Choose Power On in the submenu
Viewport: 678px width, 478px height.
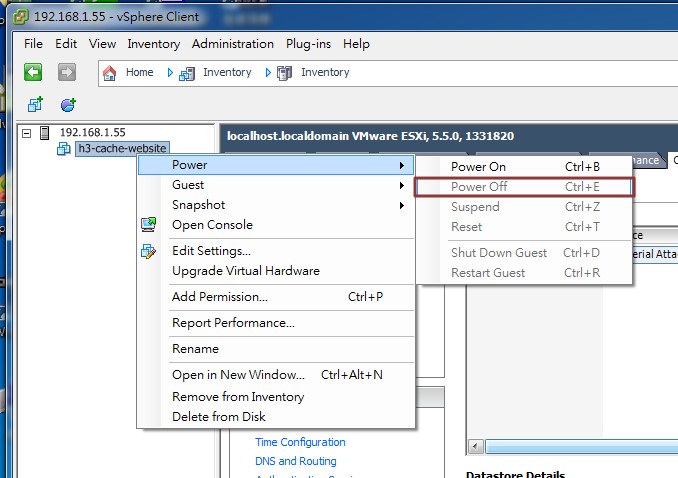pyautogui.click(x=524, y=167)
